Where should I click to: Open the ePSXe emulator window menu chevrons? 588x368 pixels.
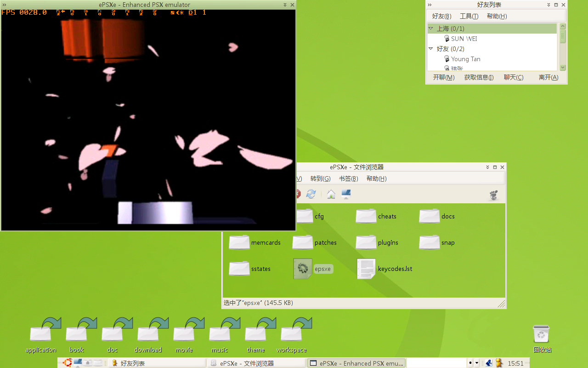4,5
